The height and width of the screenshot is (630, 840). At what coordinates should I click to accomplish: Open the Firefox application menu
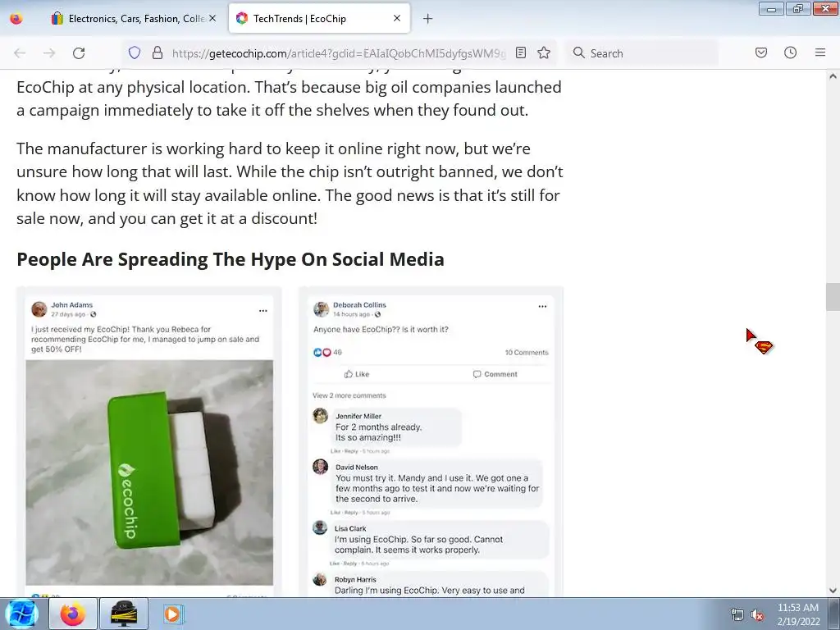point(820,52)
